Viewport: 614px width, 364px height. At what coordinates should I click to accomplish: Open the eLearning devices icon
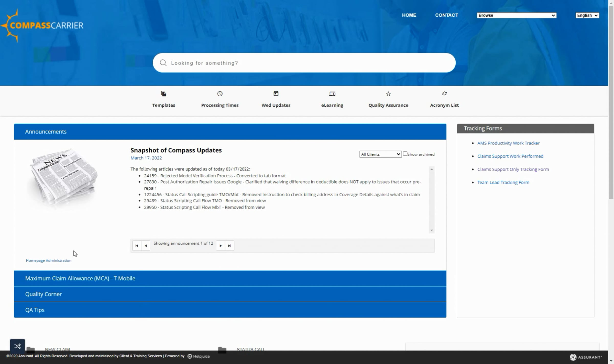point(332,94)
